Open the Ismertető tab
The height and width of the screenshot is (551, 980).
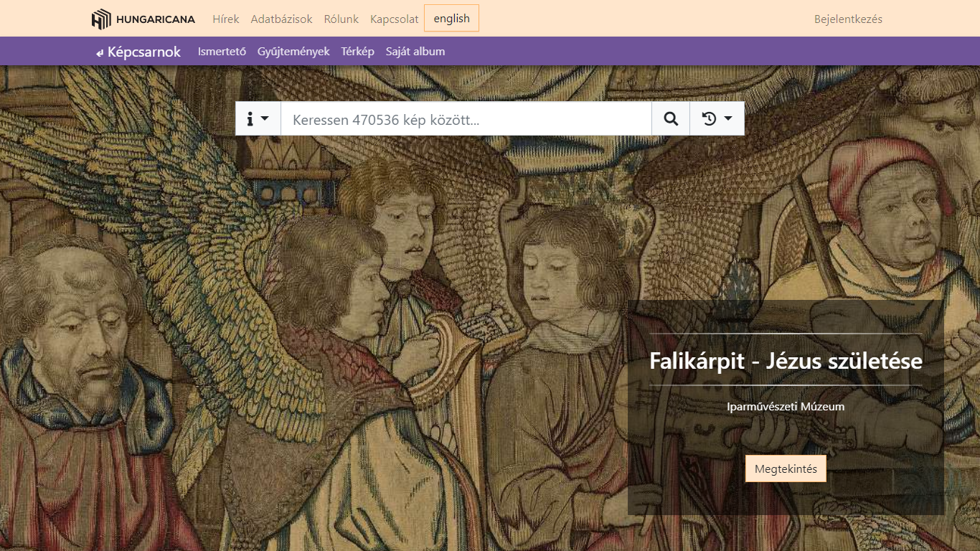(x=222, y=52)
